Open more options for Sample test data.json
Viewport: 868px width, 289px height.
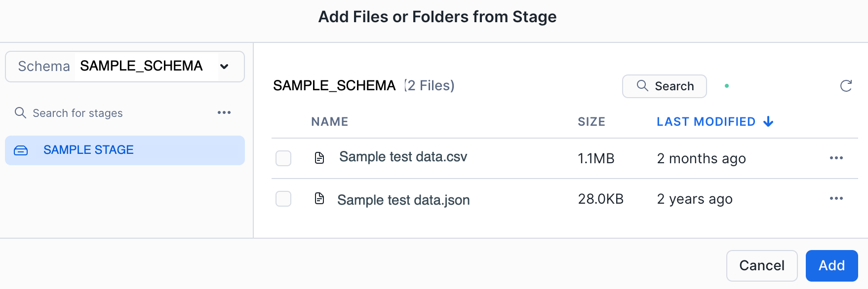[836, 199]
